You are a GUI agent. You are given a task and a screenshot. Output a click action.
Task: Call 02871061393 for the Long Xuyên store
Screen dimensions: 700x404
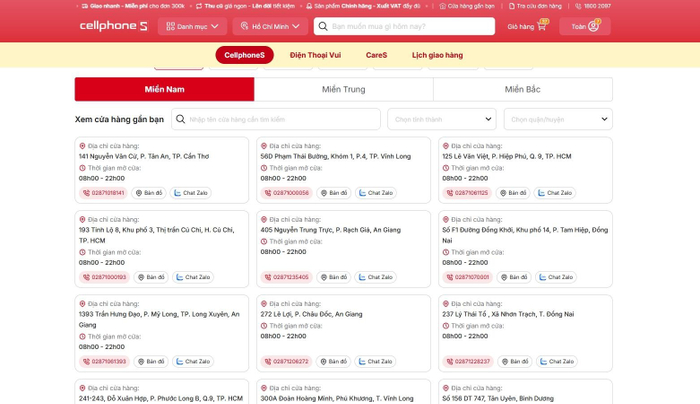[x=104, y=362]
